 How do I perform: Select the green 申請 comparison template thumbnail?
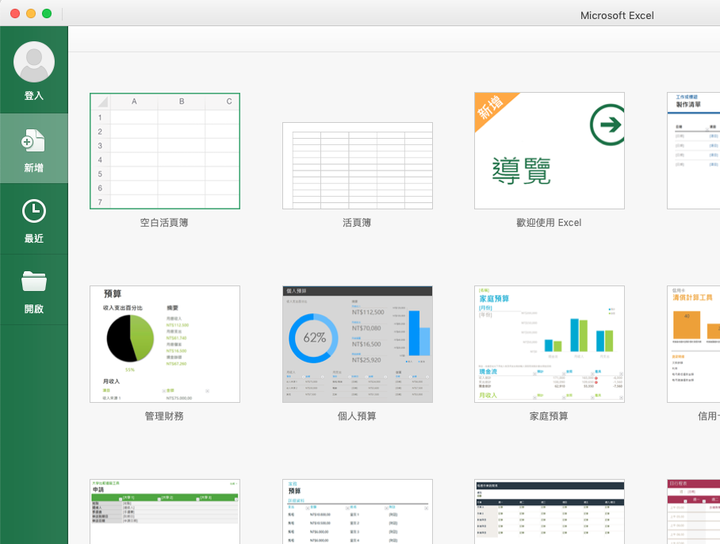[165, 511]
